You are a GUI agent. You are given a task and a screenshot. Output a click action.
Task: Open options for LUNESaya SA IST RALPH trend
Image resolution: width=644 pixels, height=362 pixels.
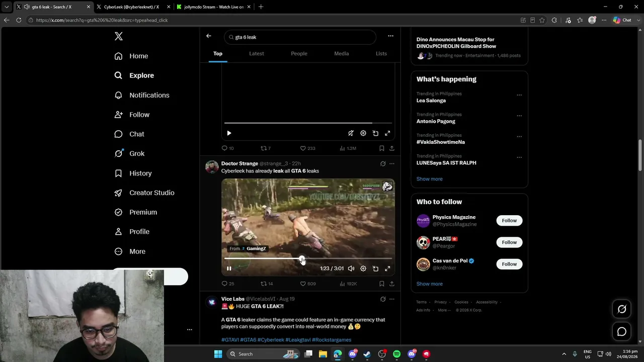(519, 157)
